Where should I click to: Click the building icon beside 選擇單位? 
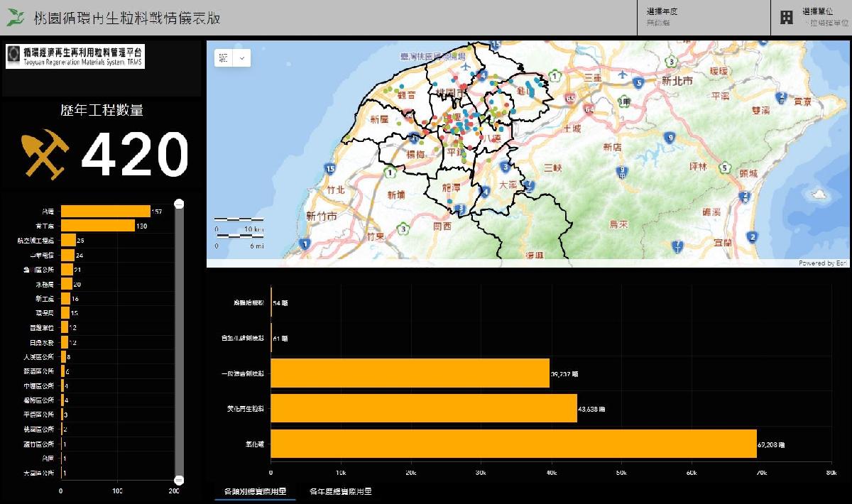(x=787, y=18)
